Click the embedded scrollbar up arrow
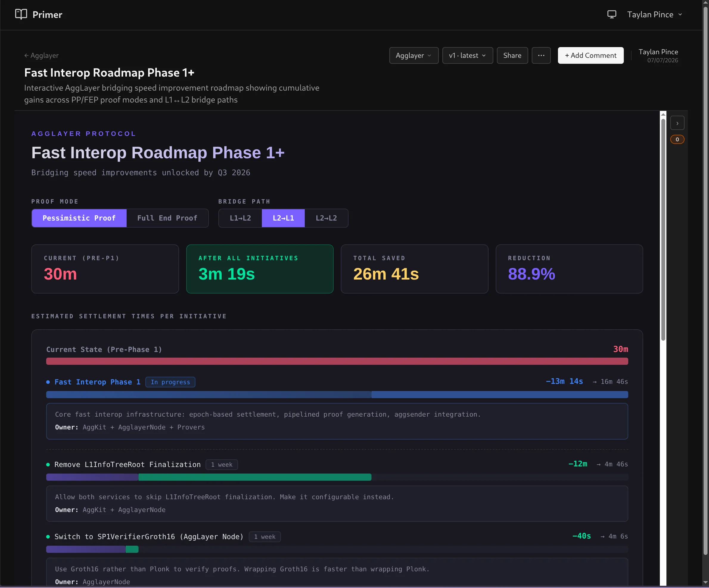This screenshot has height=588, width=709. (663, 114)
